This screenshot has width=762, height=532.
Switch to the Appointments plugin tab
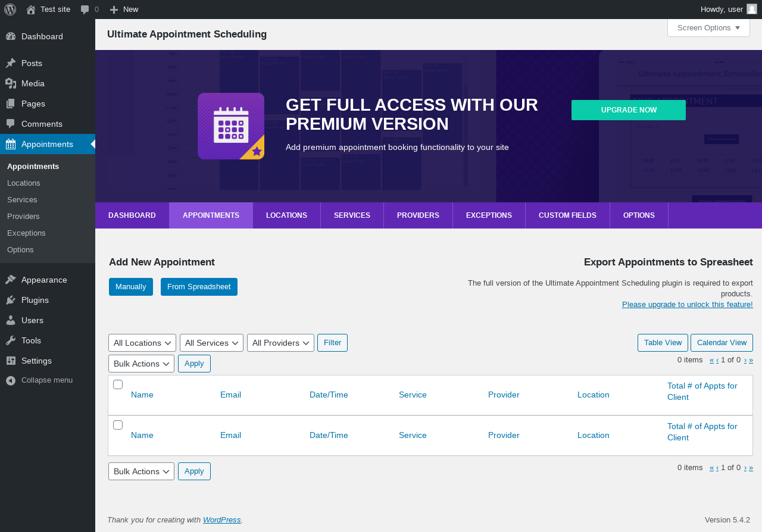211,215
